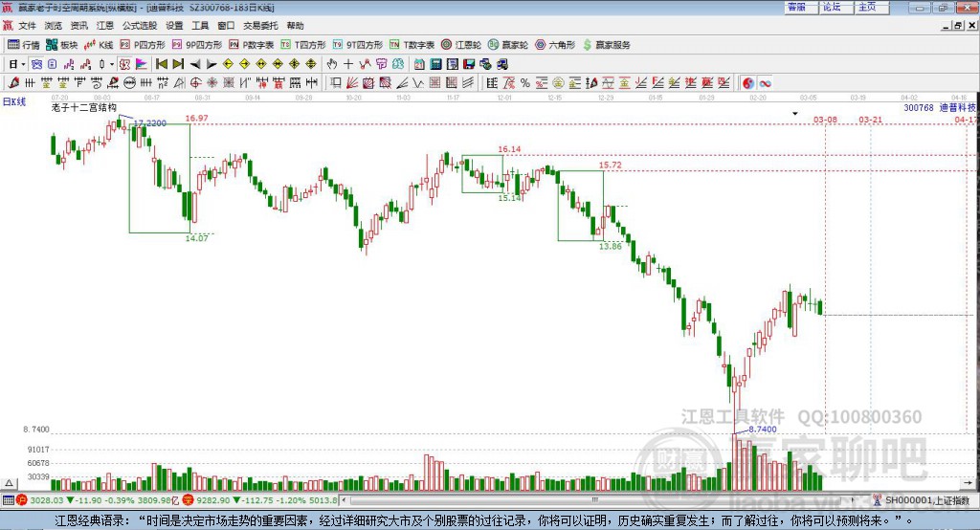The image size is (980, 530).
Task: Click the colorful flag icon
Action: pos(142,64)
